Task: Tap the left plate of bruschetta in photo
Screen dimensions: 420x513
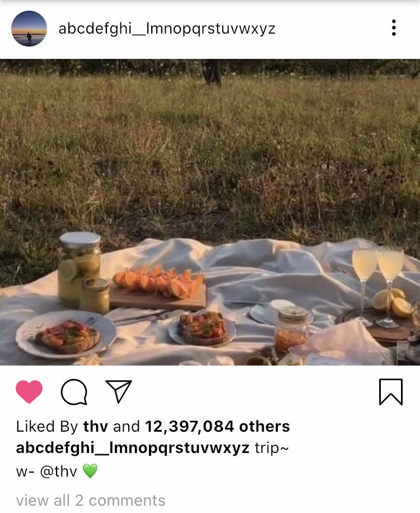Action: point(66,334)
